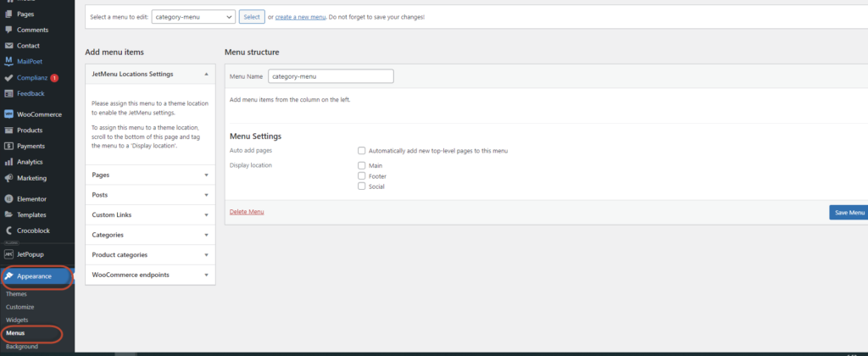The image size is (868, 356).
Task: Click the MailPoet M icon
Action: (9, 61)
